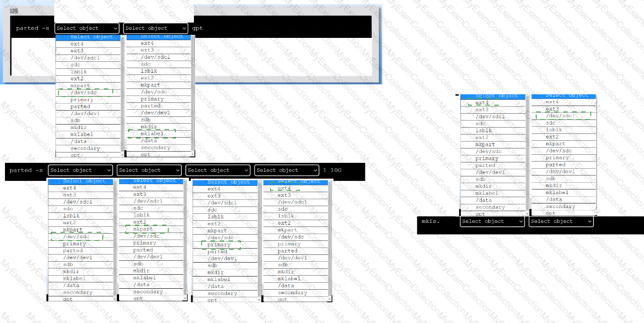Open the second dropdown on the mkfs line
The width and height of the screenshot is (644, 323).
pos(561,221)
